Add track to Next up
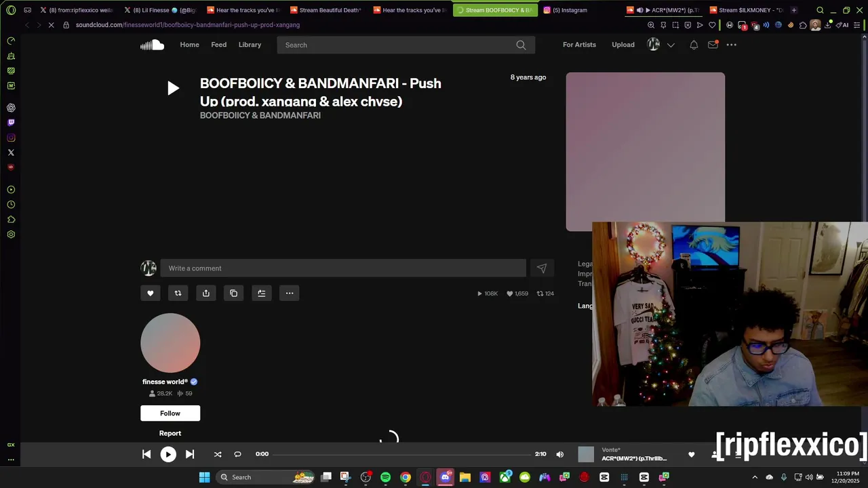 [262, 293]
